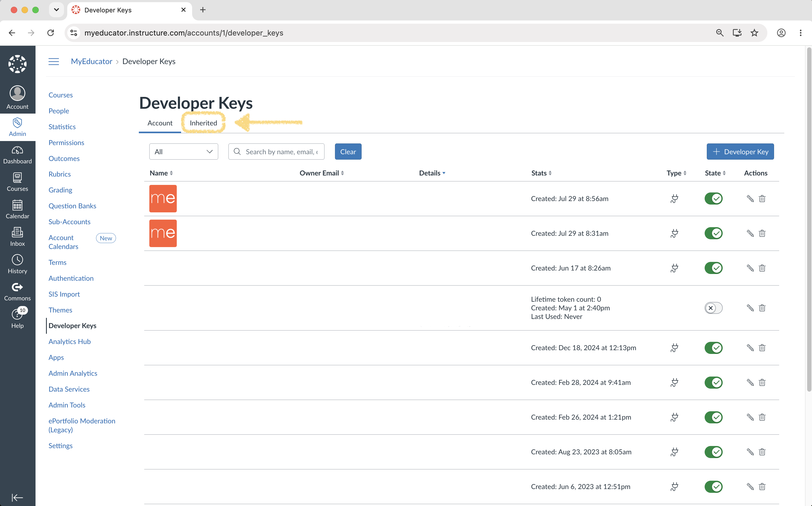
Task: Click the add Developer Key button
Action: (740, 152)
